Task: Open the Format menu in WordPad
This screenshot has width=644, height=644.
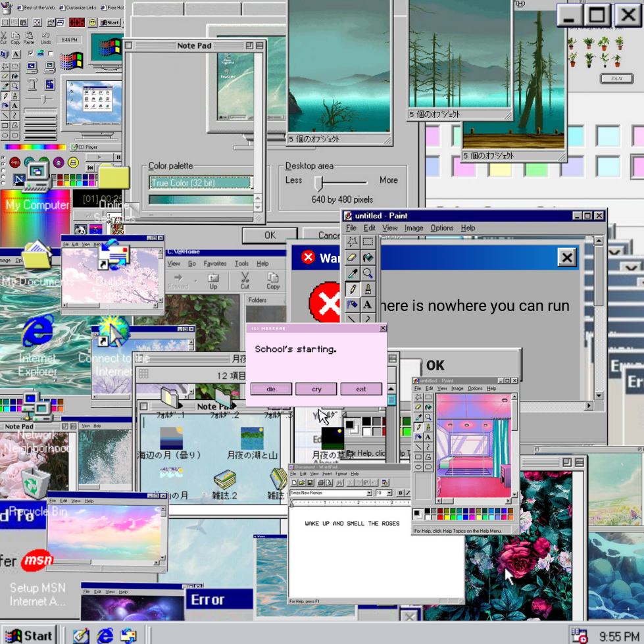Action: tap(341, 474)
